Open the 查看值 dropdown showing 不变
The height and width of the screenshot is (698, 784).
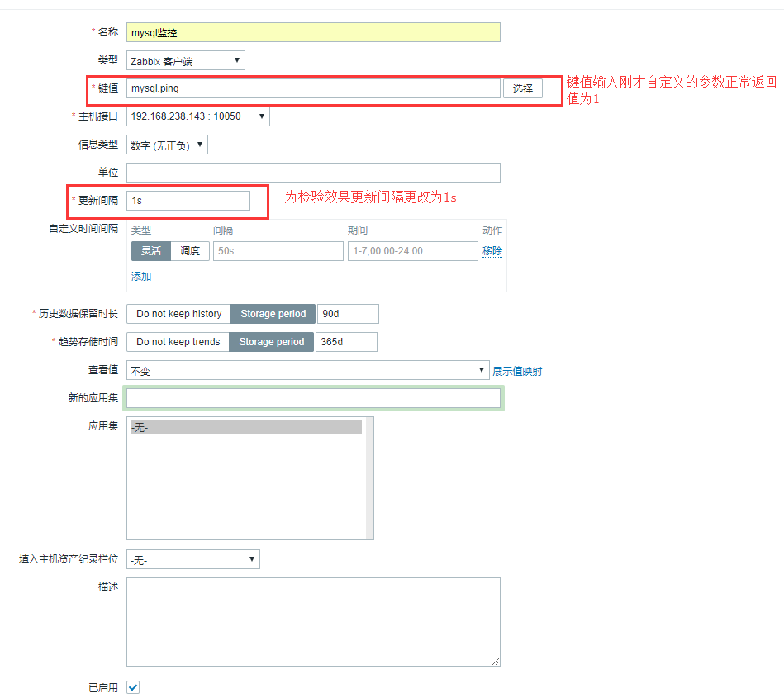point(307,371)
